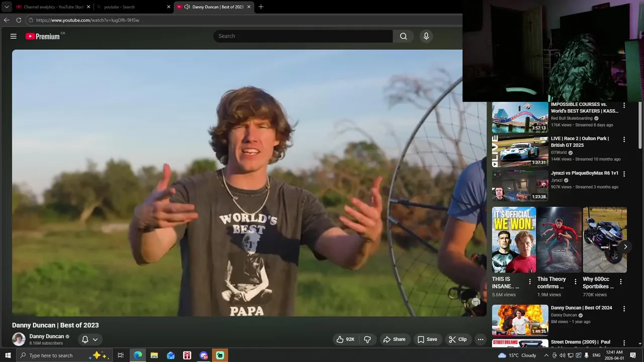Image resolution: width=644 pixels, height=362 pixels.
Task: Open the Mail app taskbar icon
Action: [x=171, y=355]
